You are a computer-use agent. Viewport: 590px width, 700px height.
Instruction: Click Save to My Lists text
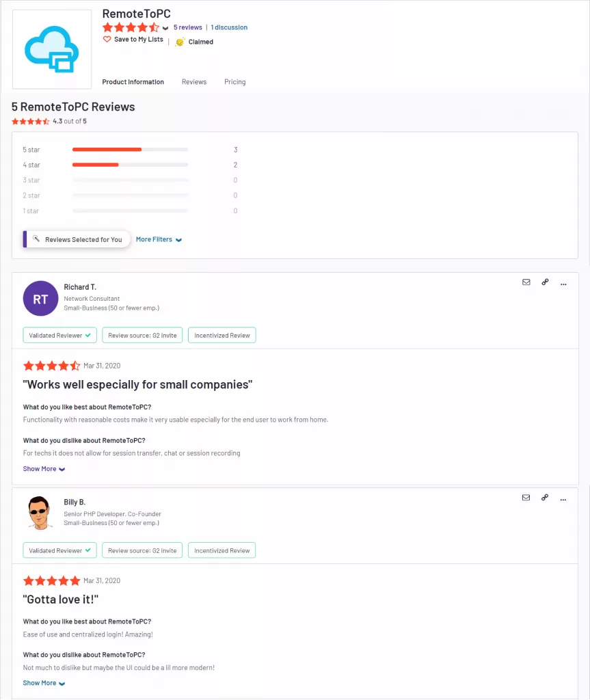[x=139, y=39]
